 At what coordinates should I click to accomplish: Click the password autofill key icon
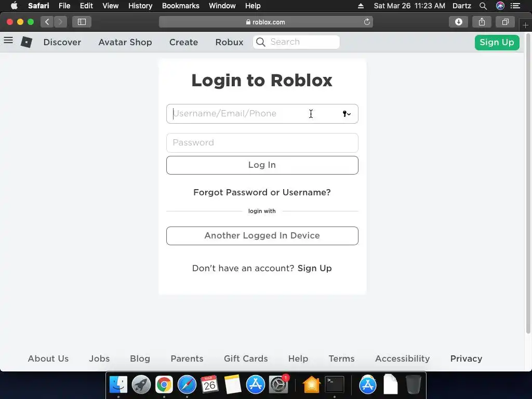pos(347,114)
